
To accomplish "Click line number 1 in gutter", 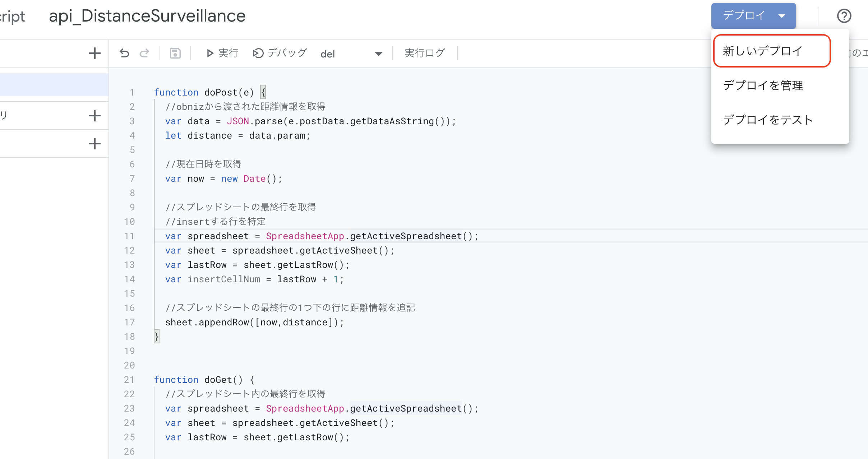I will tap(132, 92).
